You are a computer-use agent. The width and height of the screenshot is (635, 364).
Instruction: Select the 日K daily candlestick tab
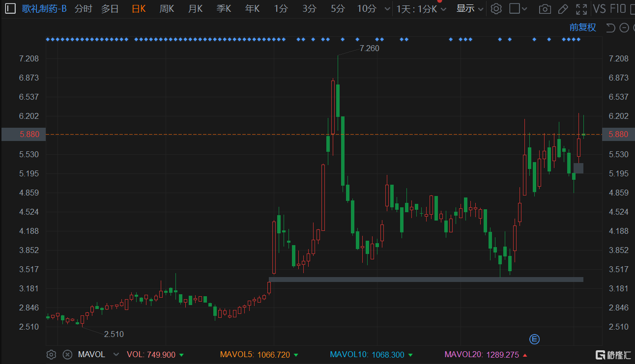point(139,9)
